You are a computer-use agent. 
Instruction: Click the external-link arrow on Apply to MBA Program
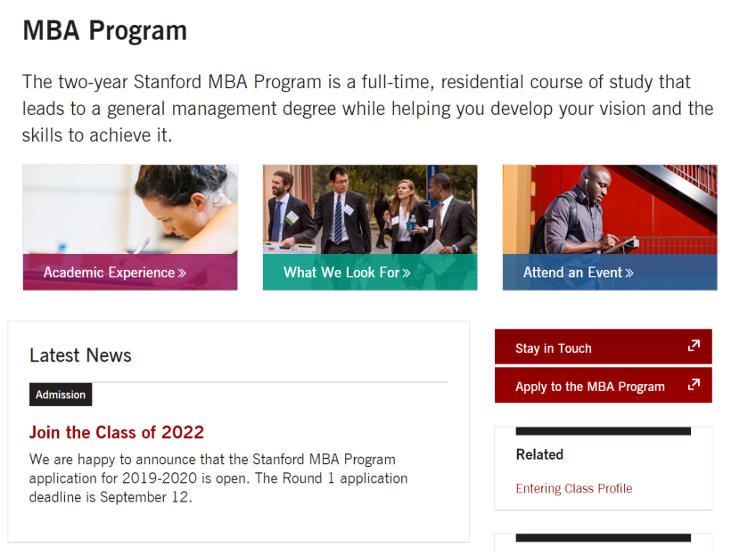point(694,385)
